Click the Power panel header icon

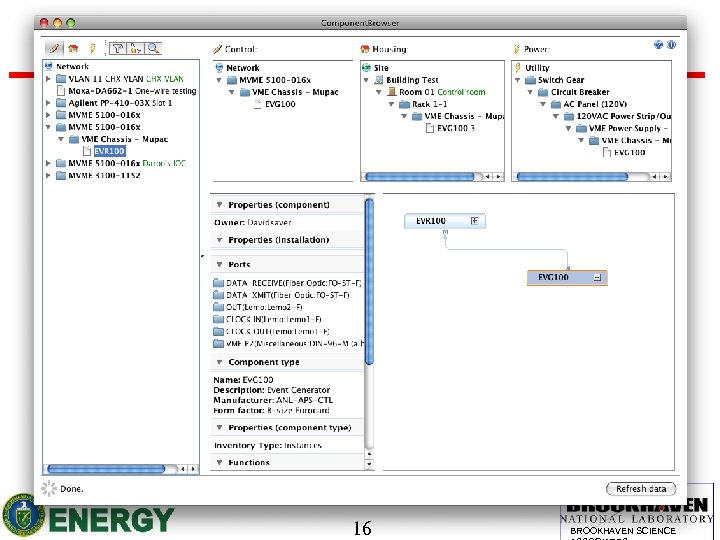click(x=517, y=49)
